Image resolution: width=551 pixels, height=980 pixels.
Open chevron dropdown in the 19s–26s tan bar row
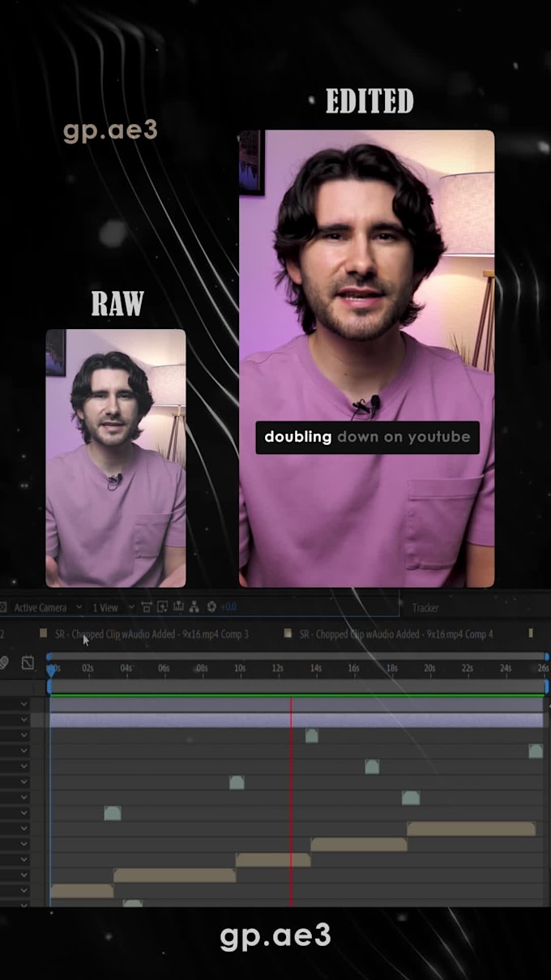pyautogui.click(x=24, y=828)
